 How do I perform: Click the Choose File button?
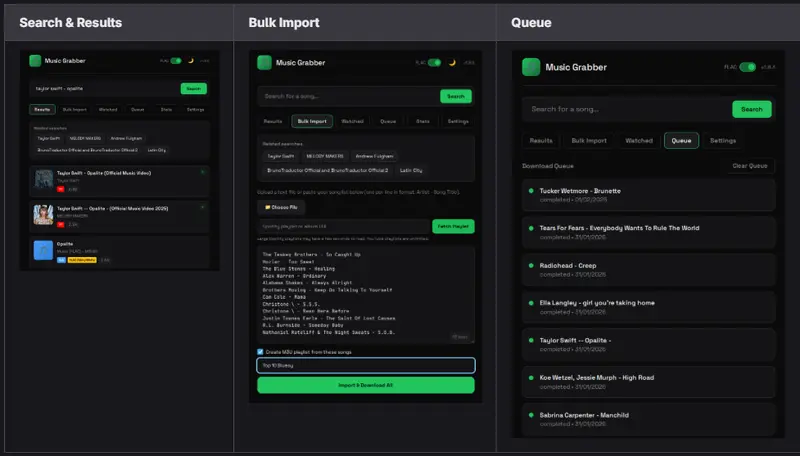[282, 208]
